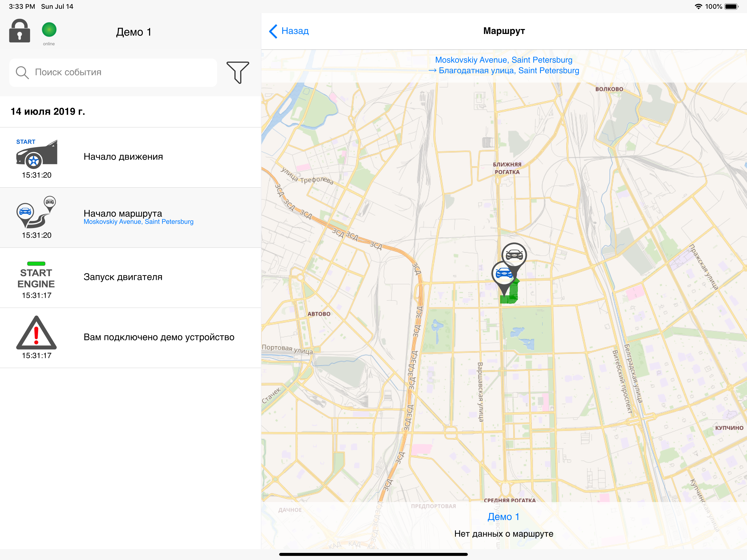Viewport: 747px width, 560px height.
Task: Tap the 15:31:17 time under START ENGINE
Action: click(36, 296)
